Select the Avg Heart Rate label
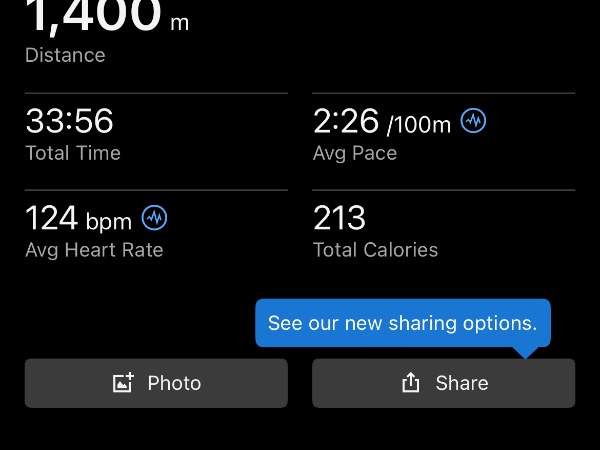The width and height of the screenshot is (600, 450). pos(94,249)
